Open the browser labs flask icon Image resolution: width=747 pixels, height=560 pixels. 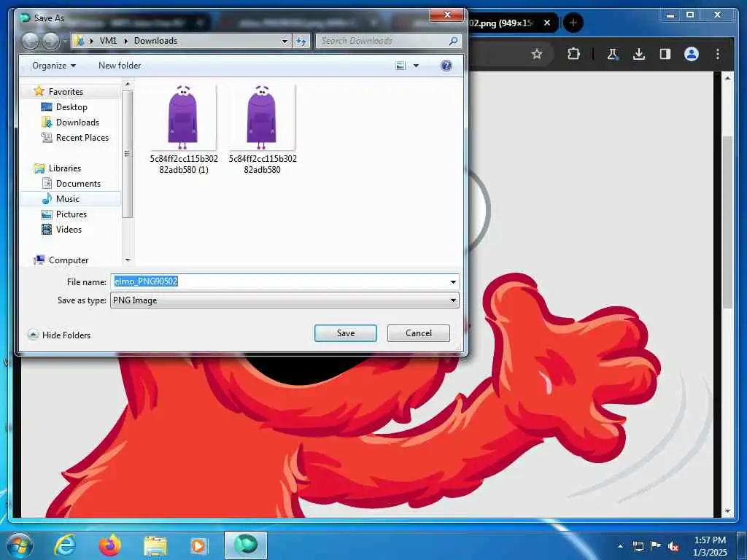[612, 54]
